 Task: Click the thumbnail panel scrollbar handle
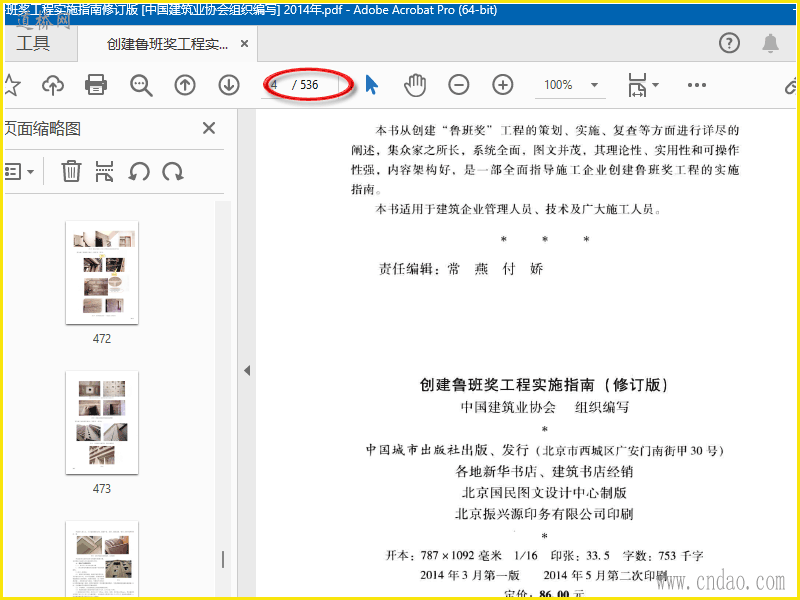click(223, 559)
